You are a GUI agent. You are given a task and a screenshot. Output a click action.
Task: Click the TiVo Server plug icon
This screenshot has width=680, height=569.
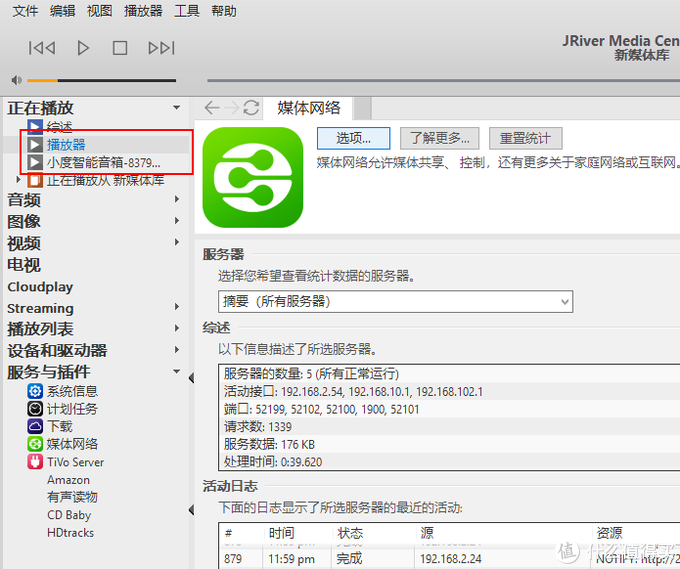[35, 462]
